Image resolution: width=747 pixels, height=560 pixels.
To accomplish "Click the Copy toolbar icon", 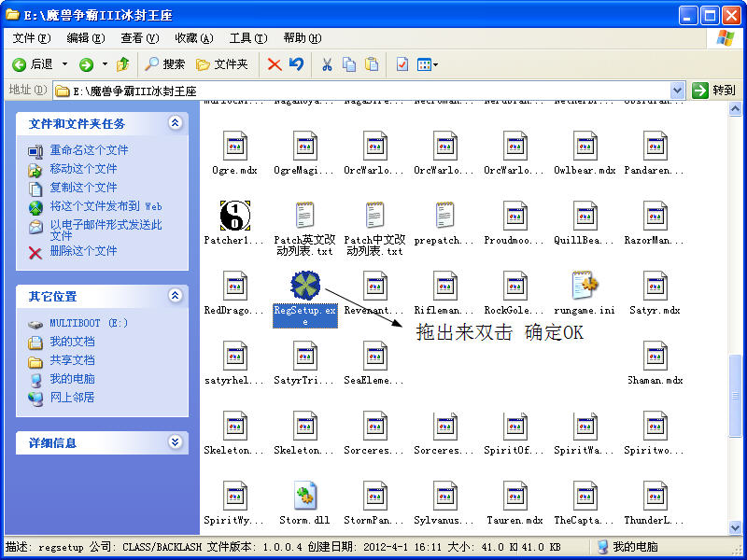I will [349, 64].
